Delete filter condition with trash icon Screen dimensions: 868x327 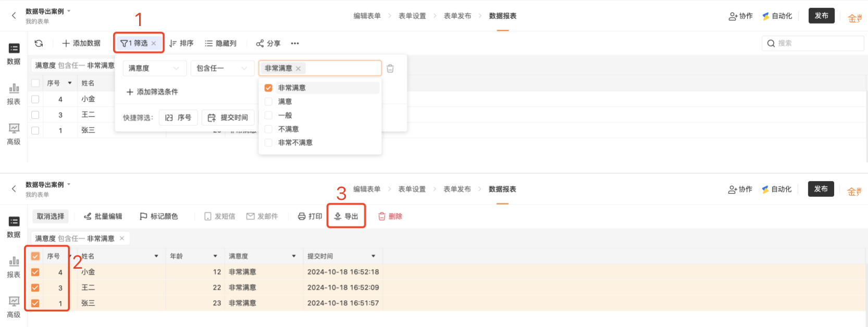(390, 68)
